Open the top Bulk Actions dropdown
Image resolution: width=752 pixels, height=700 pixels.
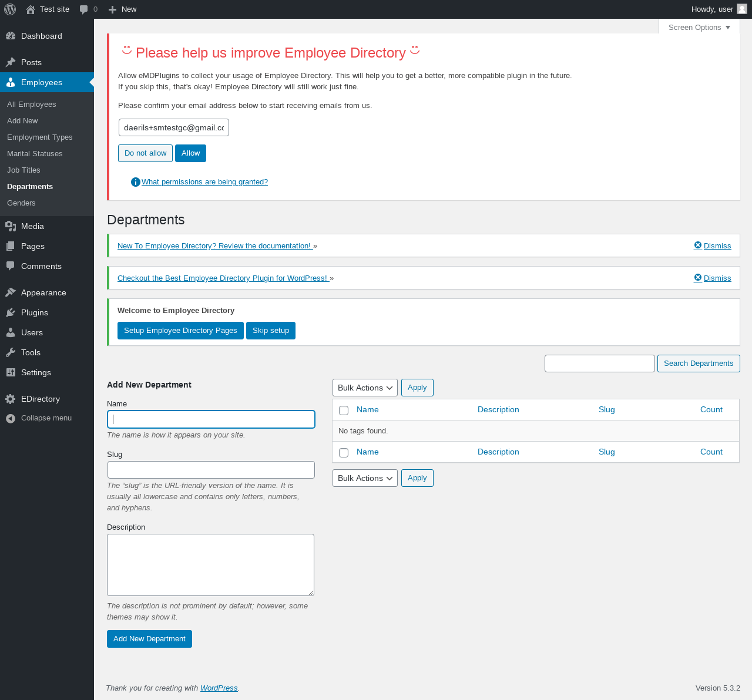coord(365,388)
